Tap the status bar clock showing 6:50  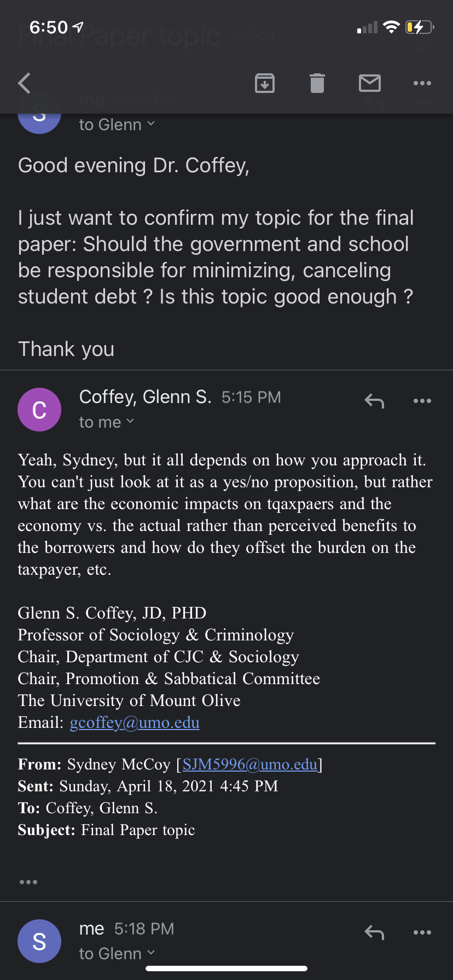click(49, 27)
